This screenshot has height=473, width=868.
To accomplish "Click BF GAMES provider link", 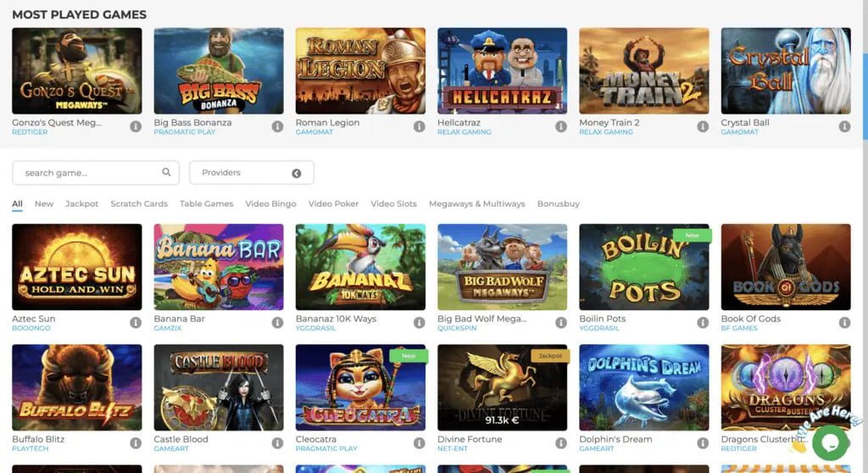I will [738, 328].
